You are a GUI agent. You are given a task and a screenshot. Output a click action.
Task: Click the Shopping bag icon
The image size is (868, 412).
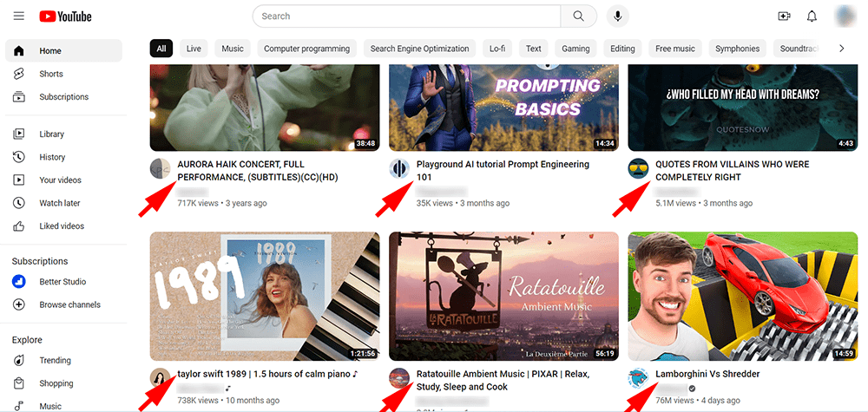[x=19, y=383]
